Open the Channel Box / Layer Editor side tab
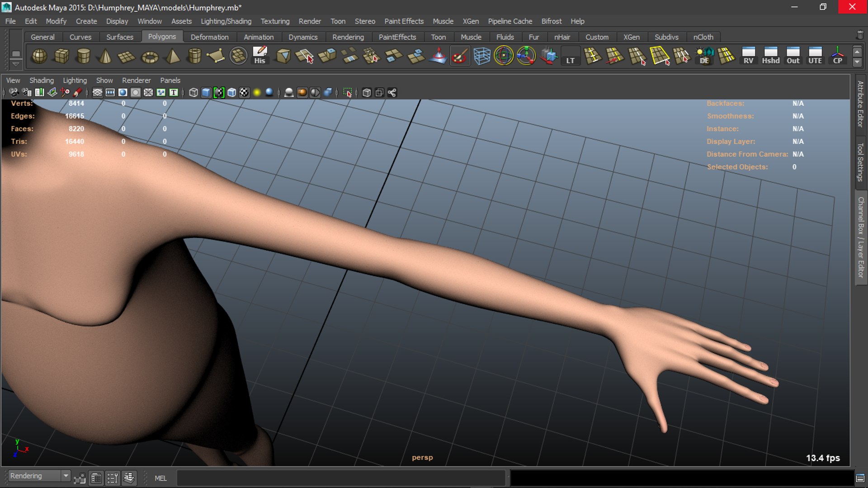The height and width of the screenshot is (488, 868). (860, 237)
